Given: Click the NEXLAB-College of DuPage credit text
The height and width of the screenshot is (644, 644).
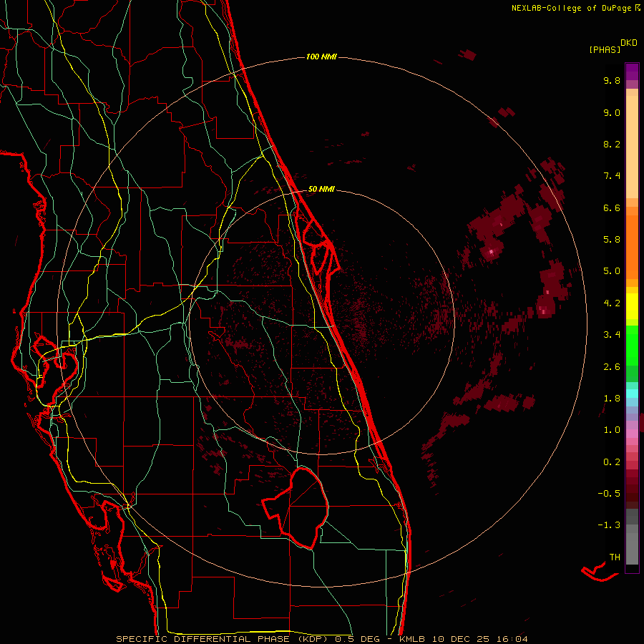Looking at the screenshot, I should click(571, 8).
